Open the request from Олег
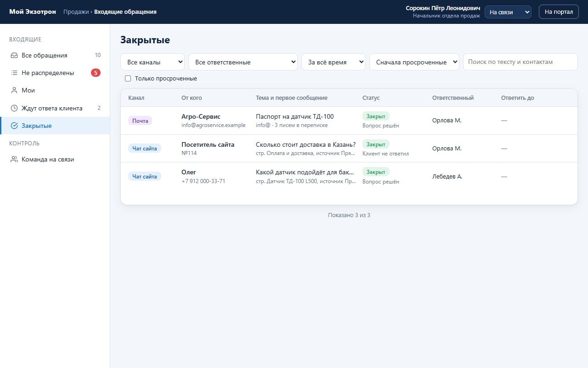 pyautogui.click(x=349, y=176)
